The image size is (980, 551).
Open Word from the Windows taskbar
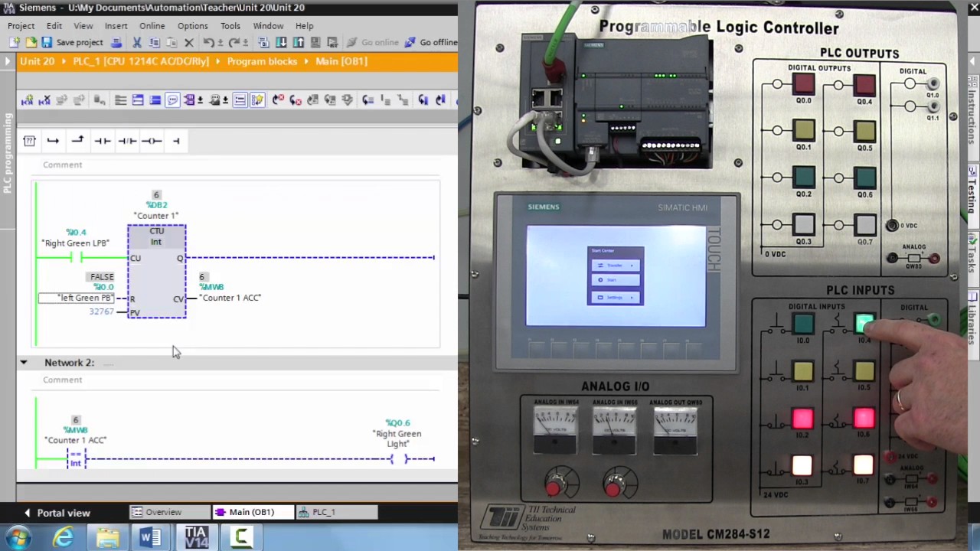(150, 537)
